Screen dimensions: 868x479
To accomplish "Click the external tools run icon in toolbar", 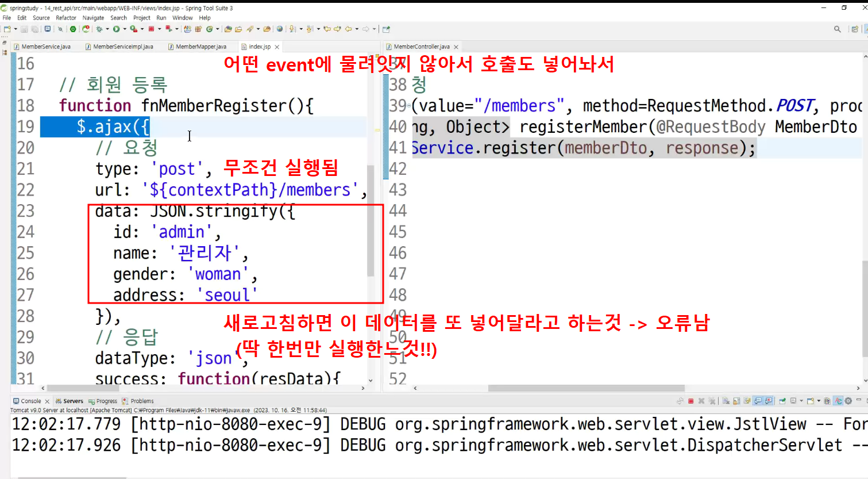I will (x=133, y=29).
